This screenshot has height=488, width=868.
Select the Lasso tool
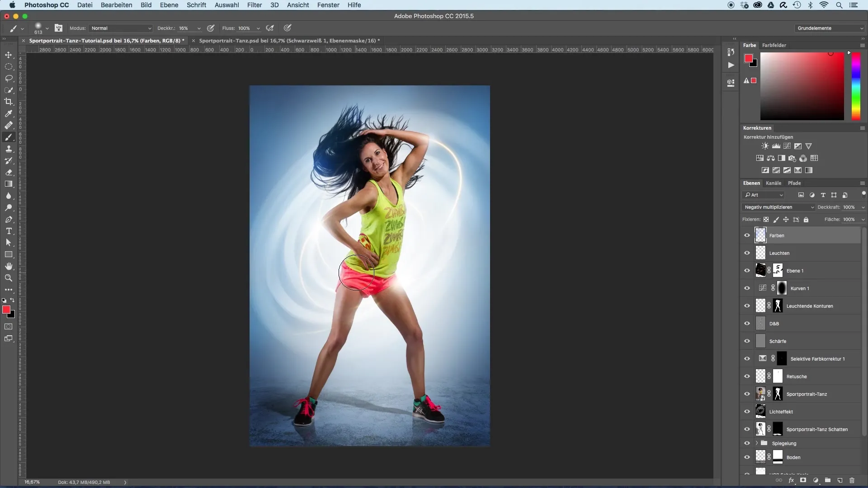coord(9,78)
